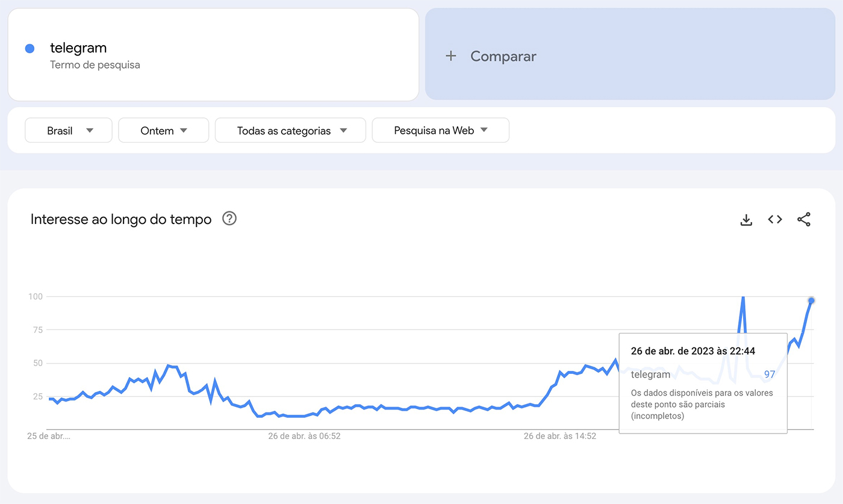
Task: Open the embed code view for the chart
Action: point(775,219)
